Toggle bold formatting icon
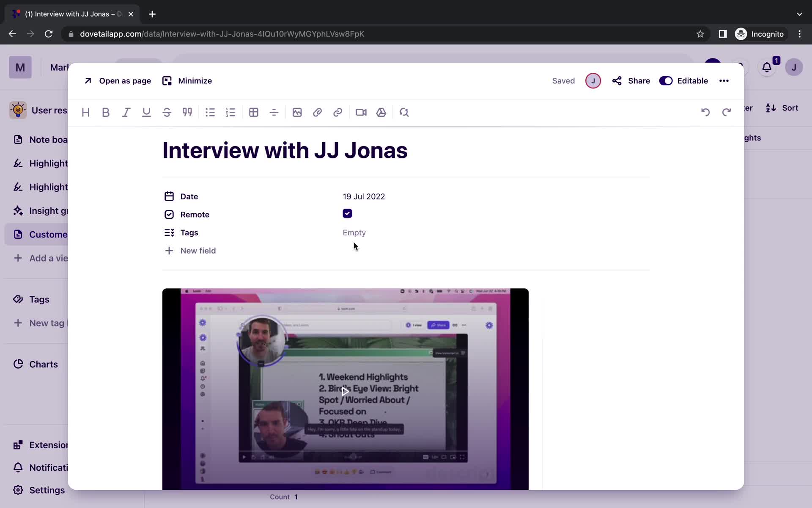Image resolution: width=812 pixels, height=508 pixels. point(105,112)
